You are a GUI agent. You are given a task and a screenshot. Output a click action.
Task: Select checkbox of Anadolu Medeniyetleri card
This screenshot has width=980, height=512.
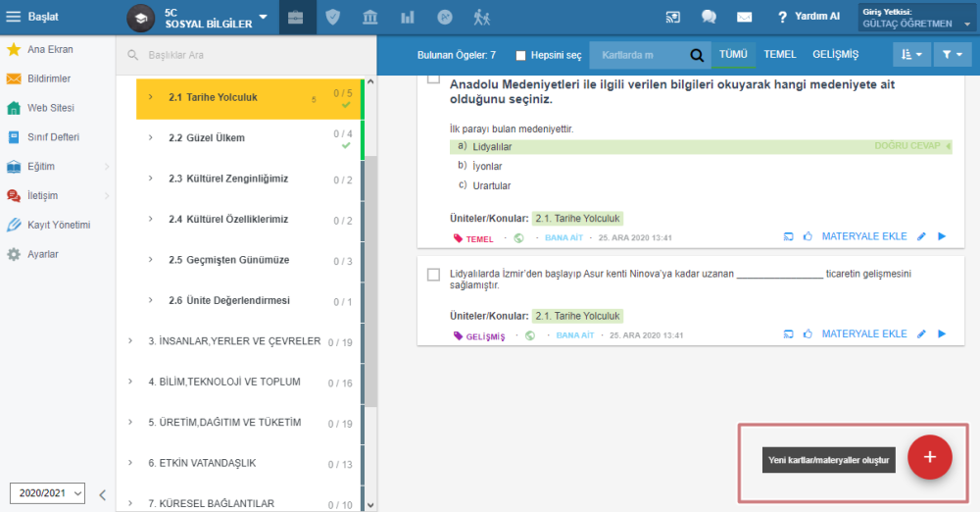[433, 78]
